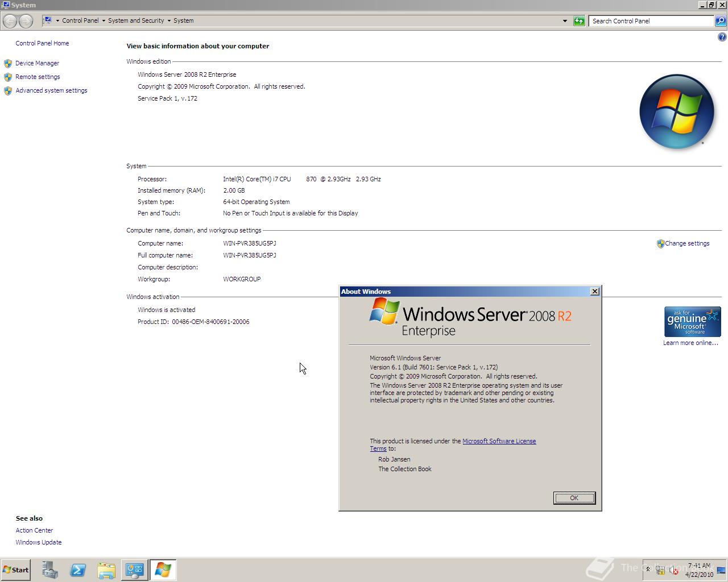Select Control Panel in the breadcrumb
Screen dimensions: 728x582
[x=80, y=20]
